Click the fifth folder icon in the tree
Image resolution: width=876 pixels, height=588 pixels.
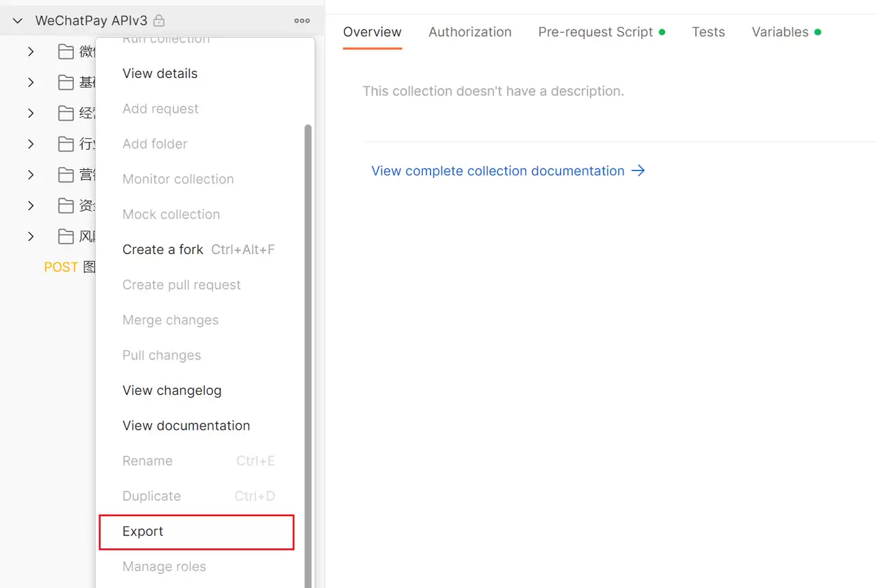66,175
